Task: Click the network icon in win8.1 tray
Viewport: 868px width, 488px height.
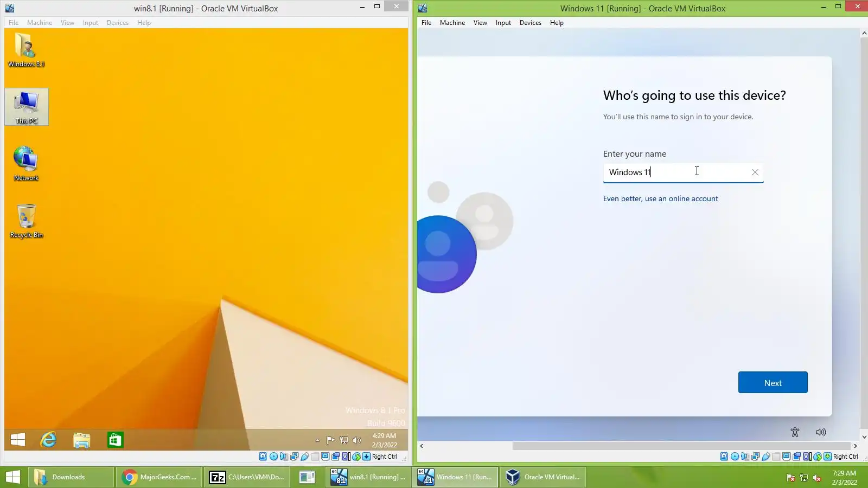Action: point(343,440)
